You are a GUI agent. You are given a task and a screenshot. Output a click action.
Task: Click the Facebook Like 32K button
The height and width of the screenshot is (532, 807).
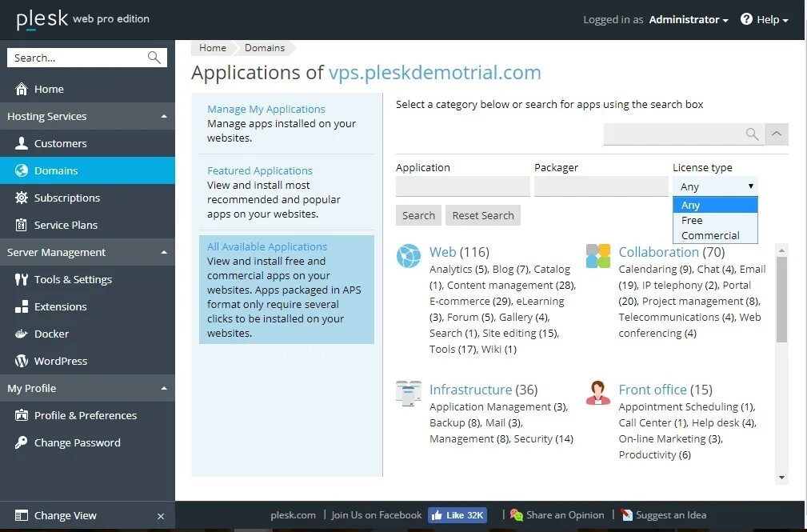457,515
